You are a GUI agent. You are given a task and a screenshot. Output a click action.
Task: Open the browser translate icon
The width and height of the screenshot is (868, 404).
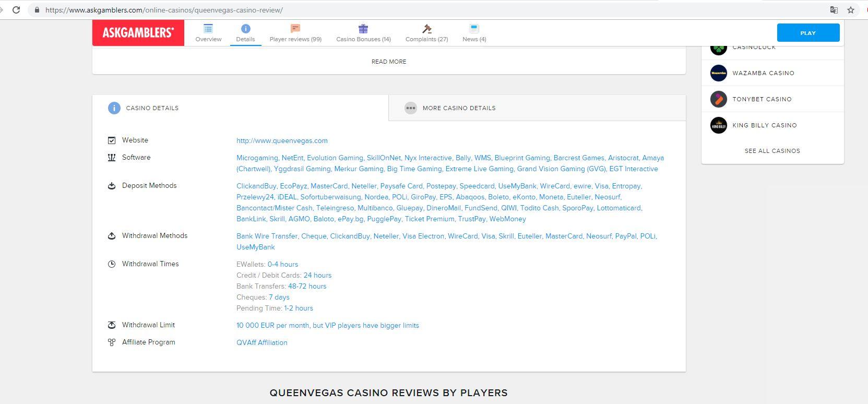834,10
